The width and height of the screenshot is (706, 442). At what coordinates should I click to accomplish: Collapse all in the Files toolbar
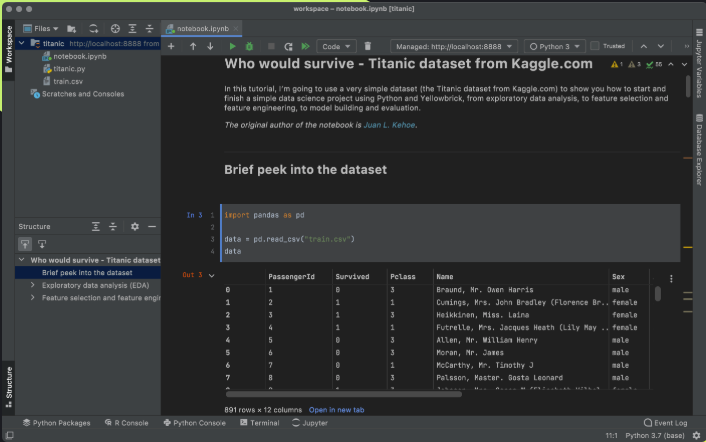click(x=149, y=29)
